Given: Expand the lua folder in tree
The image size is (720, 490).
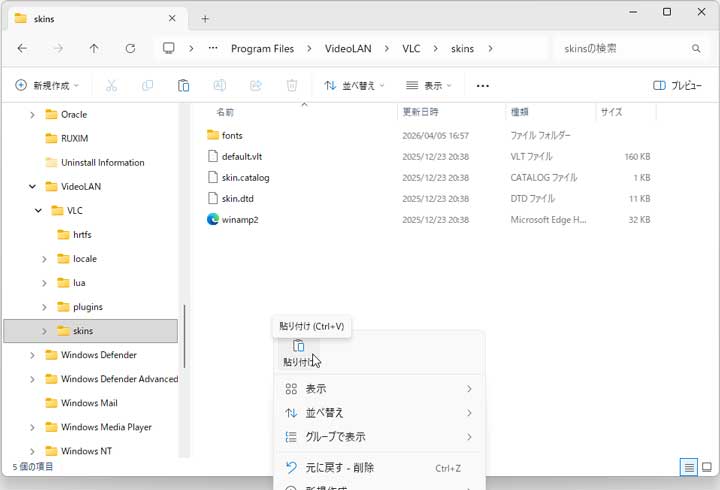Looking at the screenshot, I should click(x=44, y=283).
